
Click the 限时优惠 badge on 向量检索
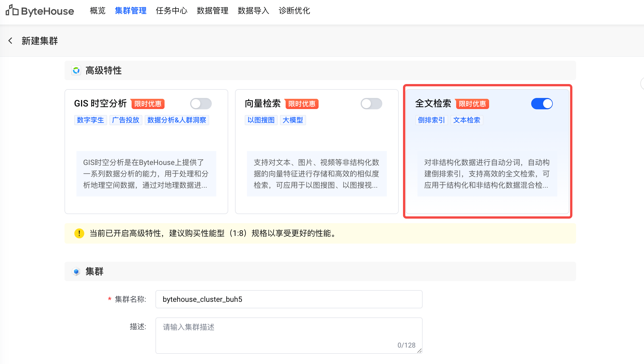[x=302, y=104]
